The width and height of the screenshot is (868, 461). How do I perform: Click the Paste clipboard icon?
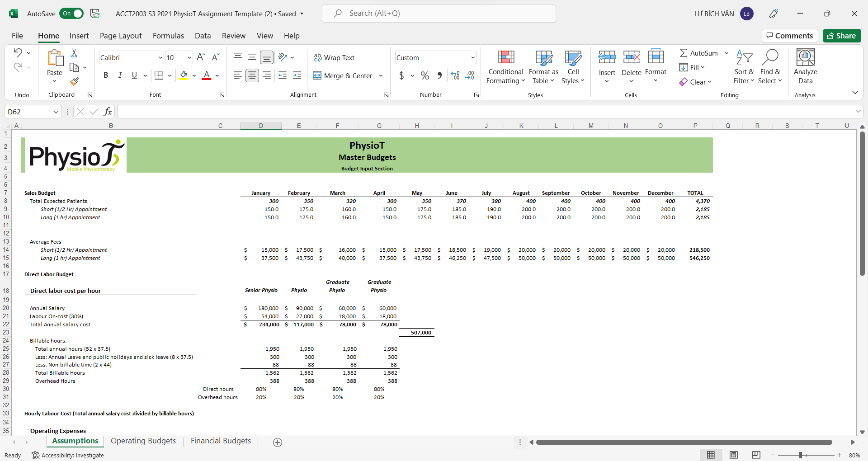pyautogui.click(x=55, y=58)
